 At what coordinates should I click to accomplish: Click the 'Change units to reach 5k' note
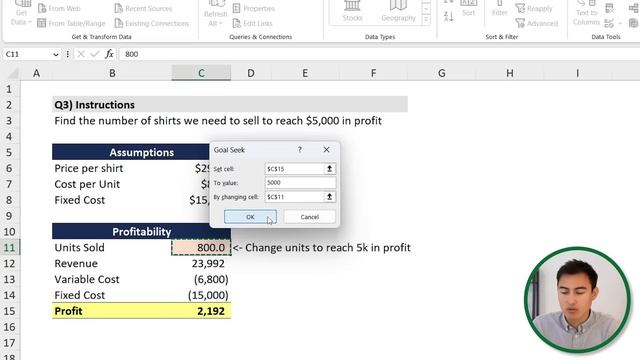point(322,247)
